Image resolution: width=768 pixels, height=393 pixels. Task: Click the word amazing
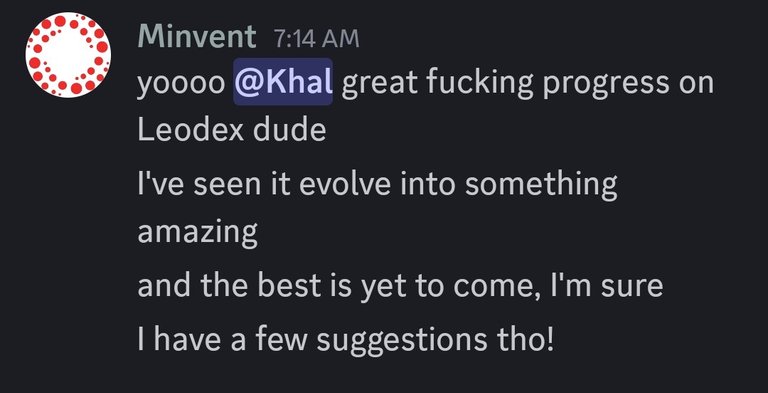click(x=197, y=234)
